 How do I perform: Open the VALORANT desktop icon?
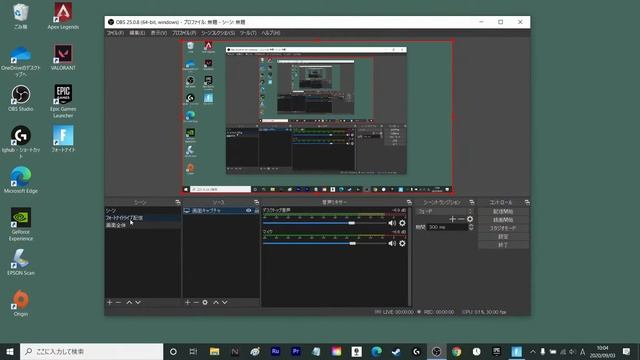63,57
